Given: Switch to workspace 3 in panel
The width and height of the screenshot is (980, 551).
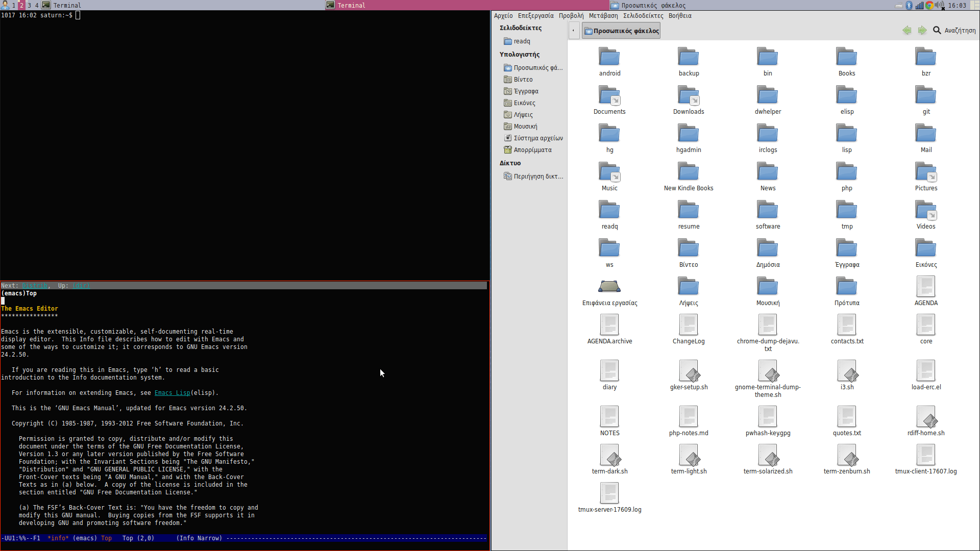Looking at the screenshot, I should tap(29, 6).
